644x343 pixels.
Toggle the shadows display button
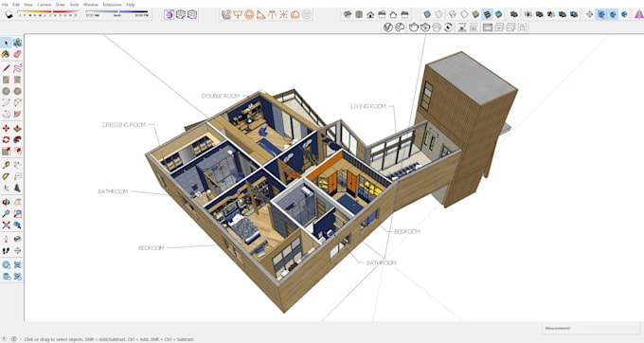[x=9, y=15]
